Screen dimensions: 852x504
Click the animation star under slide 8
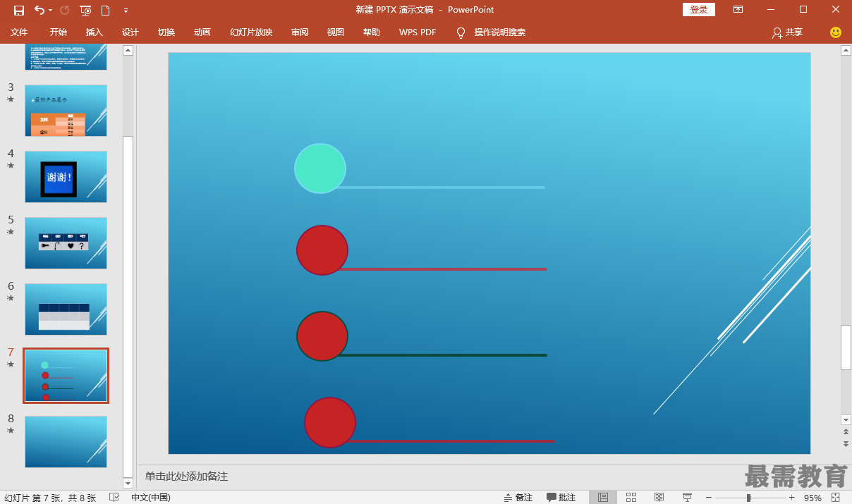pos(11,431)
